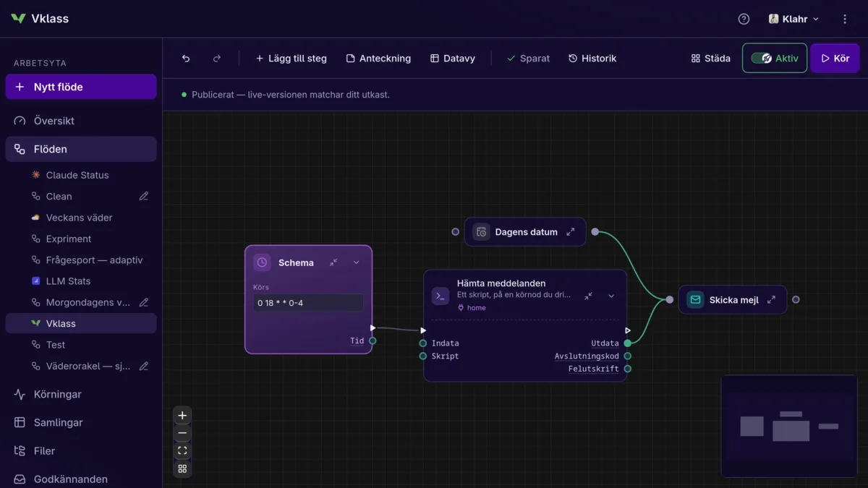Open the Datavy view

tap(453, 59)
